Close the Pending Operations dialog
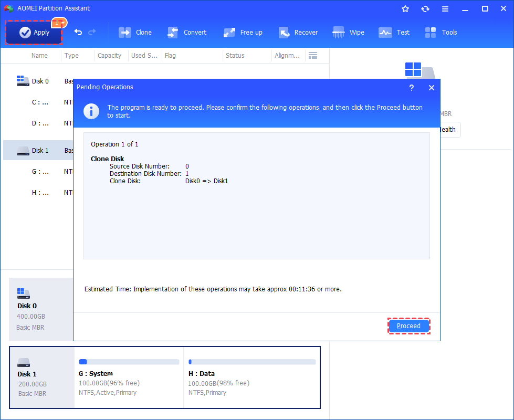 pos(432,88)
